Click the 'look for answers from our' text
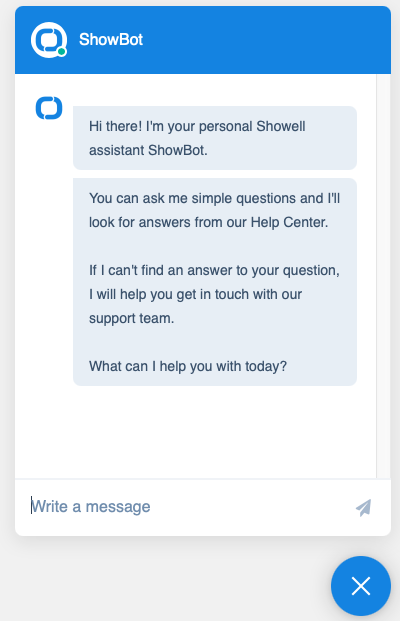 click(168, 222)
